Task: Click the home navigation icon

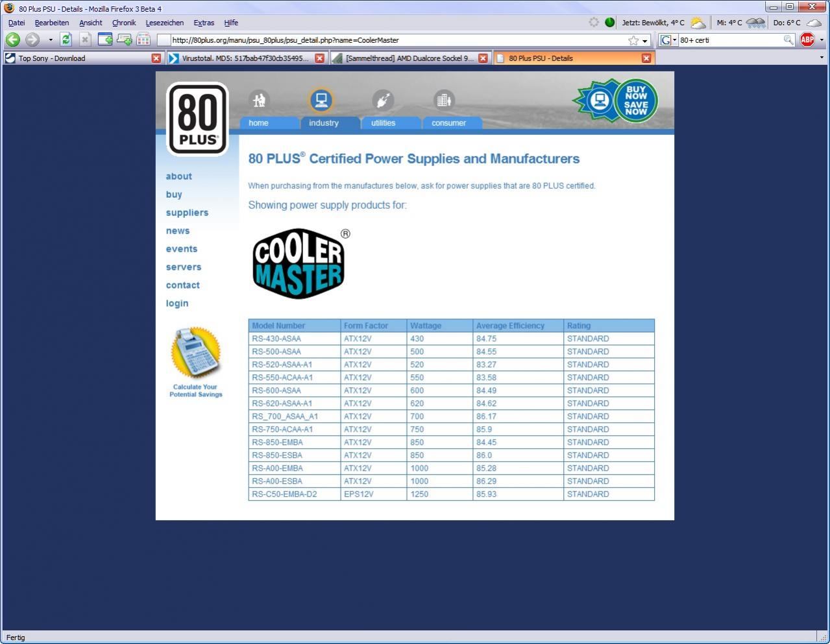Action: click(260, 101)
